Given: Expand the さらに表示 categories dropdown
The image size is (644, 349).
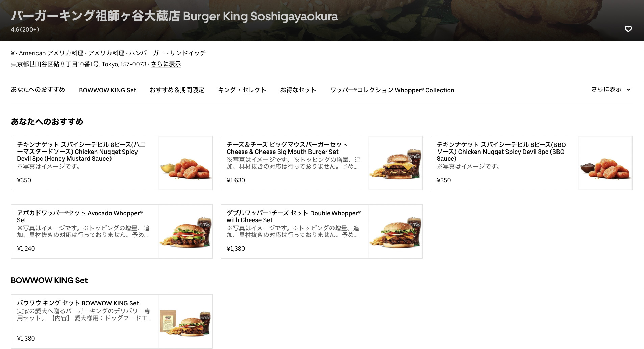Looking at the screenshot, I should (x=611, y=89).
